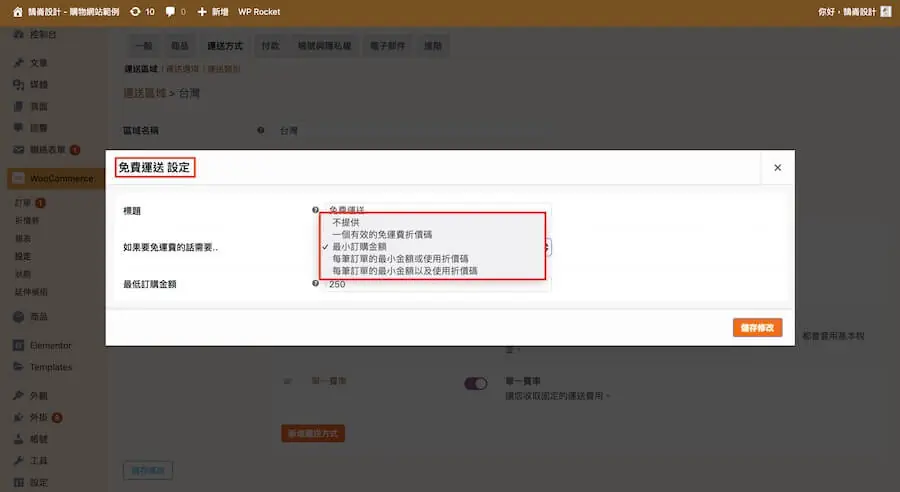Click the 新增運送方式 button

tap(313, 433)
